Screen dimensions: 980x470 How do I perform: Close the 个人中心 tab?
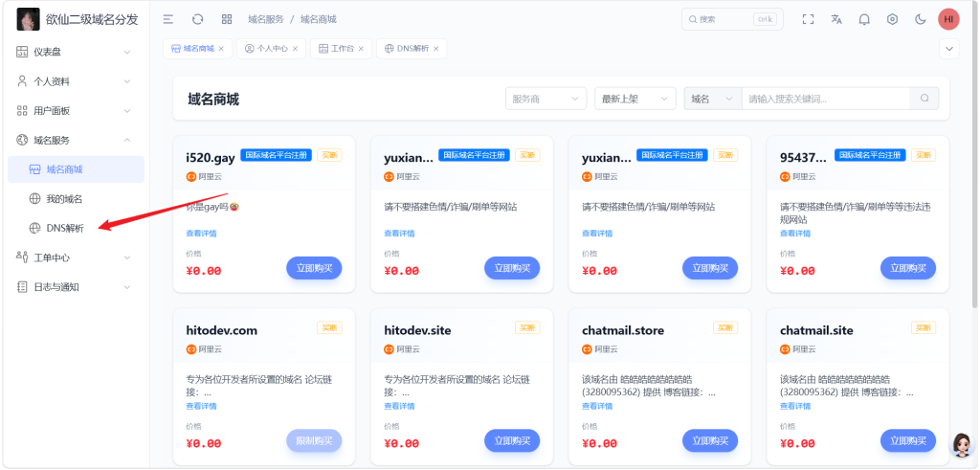[x=296, y=48]
